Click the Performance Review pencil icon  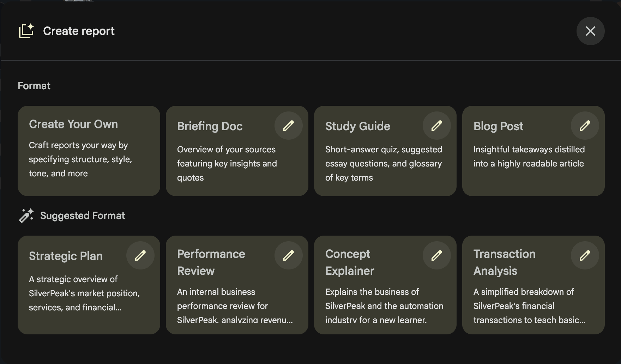tap(288, 255)
